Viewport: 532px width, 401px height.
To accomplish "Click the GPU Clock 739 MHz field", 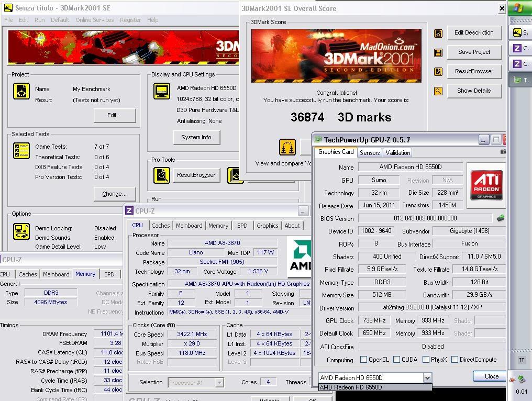I will 374,320.
